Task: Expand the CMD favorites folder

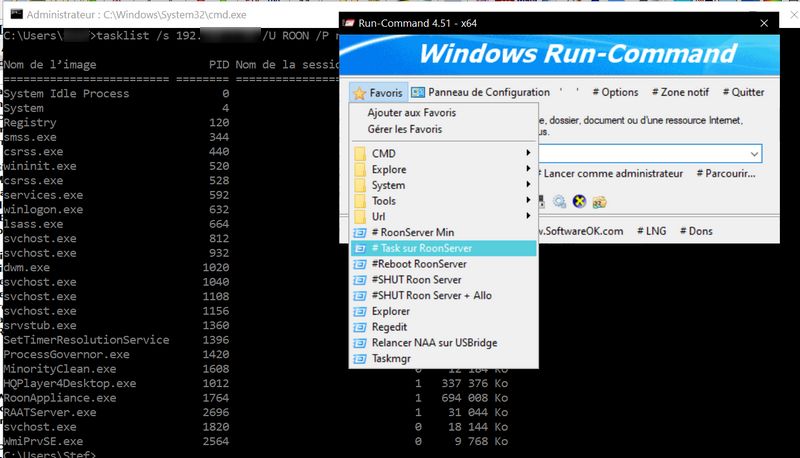Action: click(444, 154)
